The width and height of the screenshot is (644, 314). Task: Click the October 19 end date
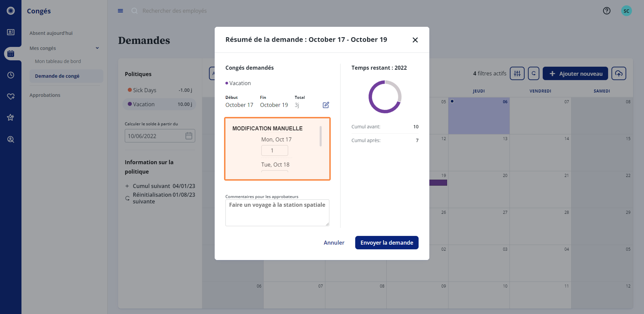tap(274, 105)
